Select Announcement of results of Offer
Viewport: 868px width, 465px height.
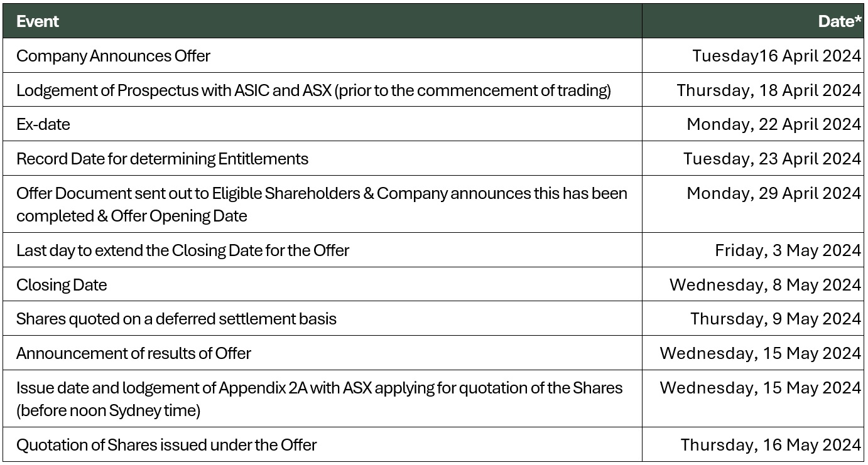134,353
